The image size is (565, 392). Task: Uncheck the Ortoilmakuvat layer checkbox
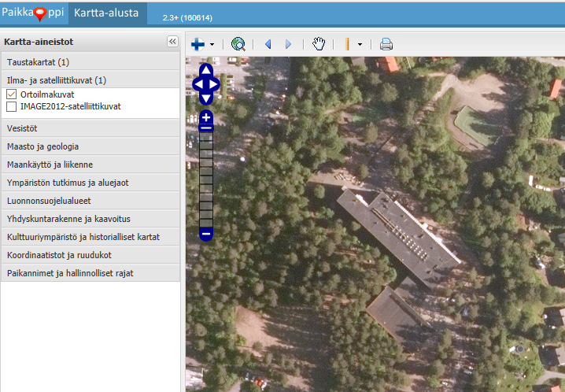pyautogui.click(x=12, y=94)
